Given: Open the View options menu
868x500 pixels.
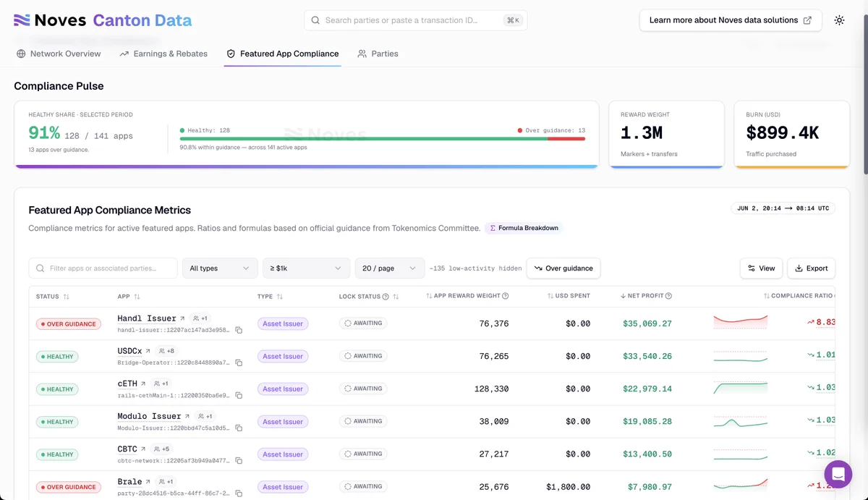Looking at the screenshot, I should 761,268.
